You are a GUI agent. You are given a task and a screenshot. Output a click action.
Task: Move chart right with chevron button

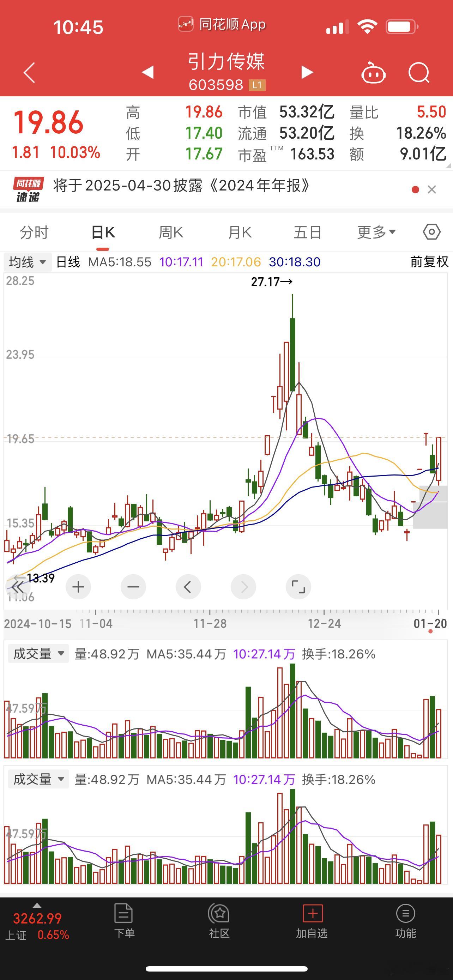click(243, 587)
